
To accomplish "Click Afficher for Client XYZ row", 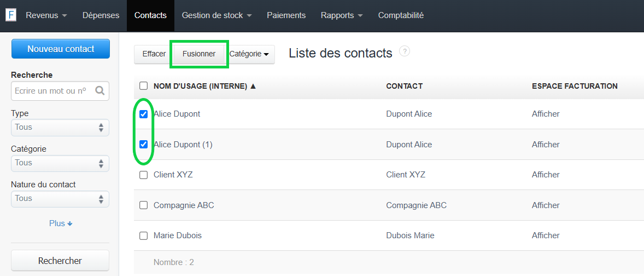I will click(546, 175).
